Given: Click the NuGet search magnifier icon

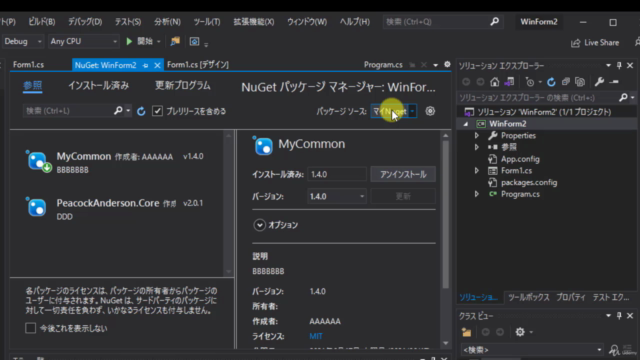Looking at the screenshot, I should 118,111.
